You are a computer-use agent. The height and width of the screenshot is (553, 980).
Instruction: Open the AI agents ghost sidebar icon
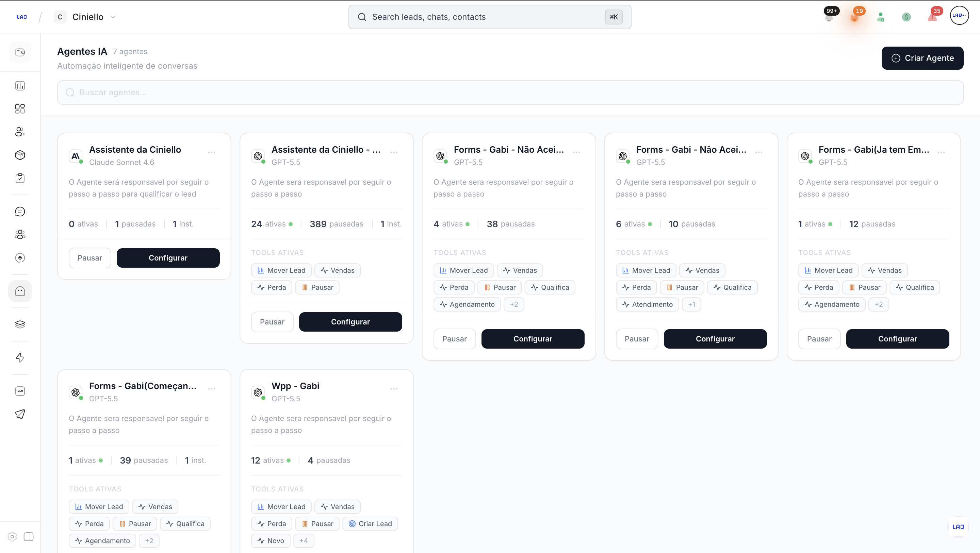click(20, 291)
